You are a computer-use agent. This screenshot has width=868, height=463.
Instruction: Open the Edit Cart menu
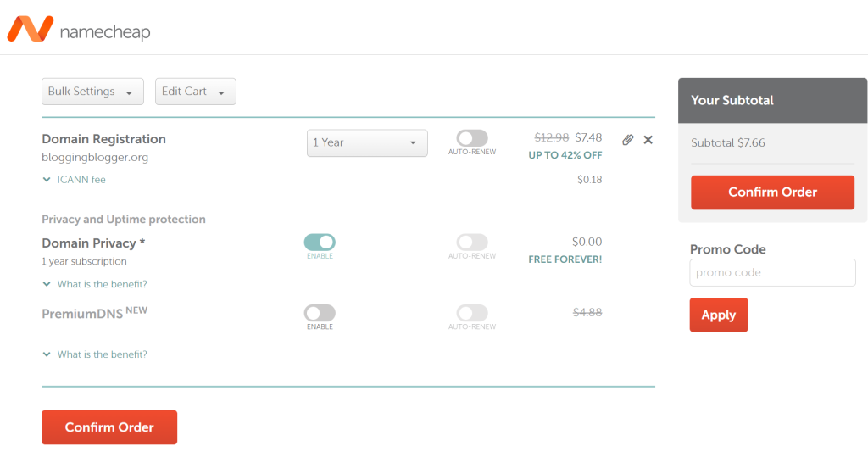195,92
